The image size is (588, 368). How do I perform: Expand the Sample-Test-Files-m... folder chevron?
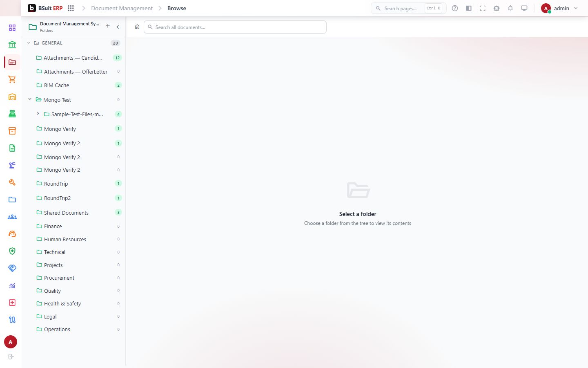[38, 114]
